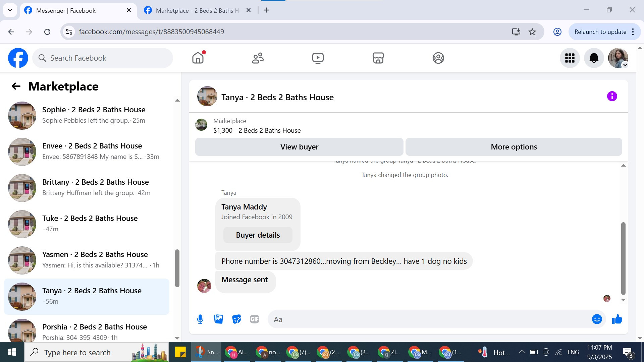View site information icon in address bar
Screen dimensions: 644x362
point(69,32)
